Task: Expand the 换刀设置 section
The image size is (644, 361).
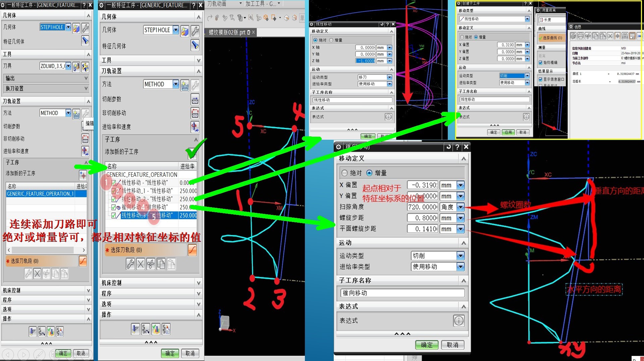Action: point(46,89)
